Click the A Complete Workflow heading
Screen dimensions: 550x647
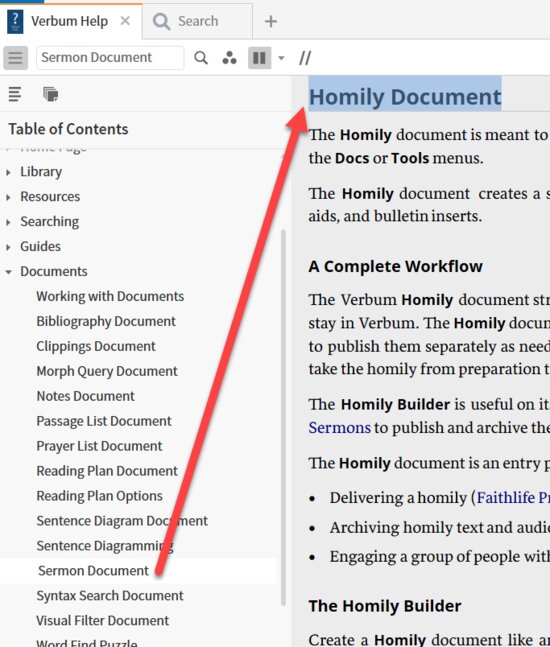pyautogui.click(x=396, y=267)
